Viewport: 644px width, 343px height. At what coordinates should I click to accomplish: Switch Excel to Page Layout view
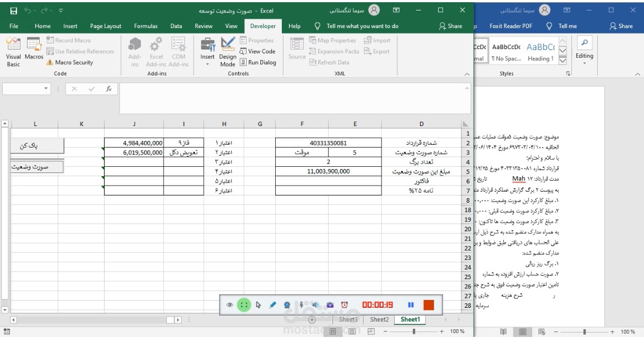pos(352,331)
